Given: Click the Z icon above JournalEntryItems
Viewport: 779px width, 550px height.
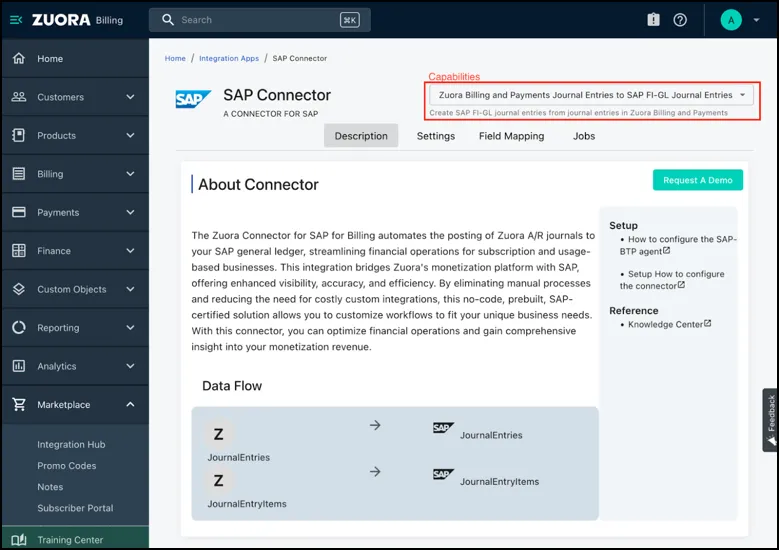Looking at the screenshot, I should click(x=218, y=480).
